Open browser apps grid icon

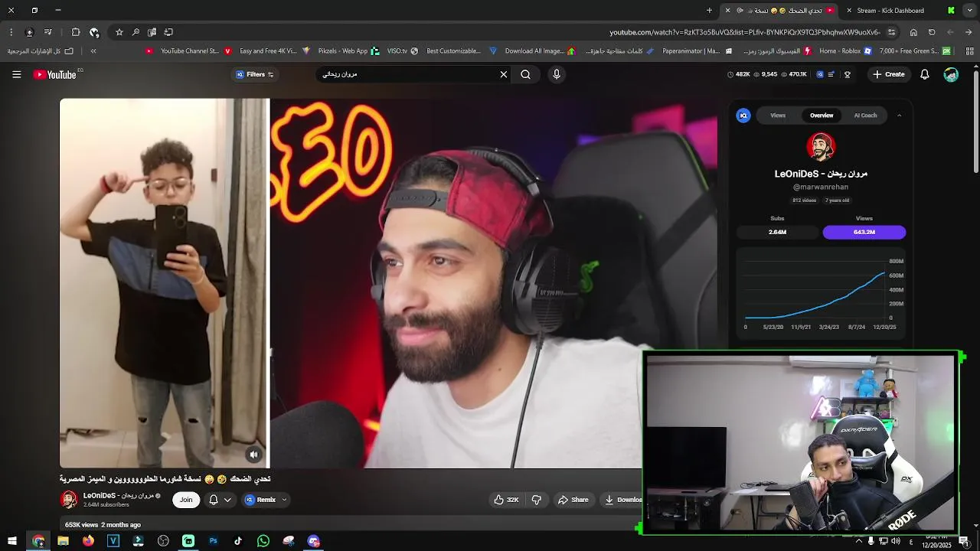pos(969,51)
